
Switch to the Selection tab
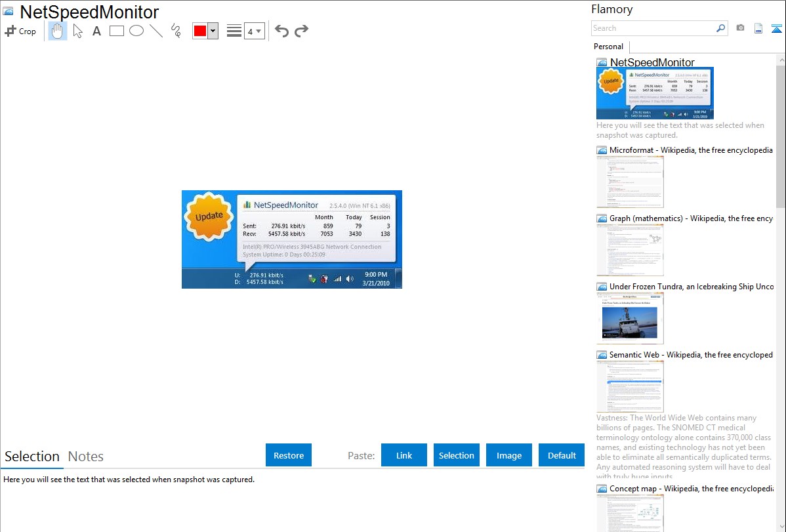(x=32, y=457)
